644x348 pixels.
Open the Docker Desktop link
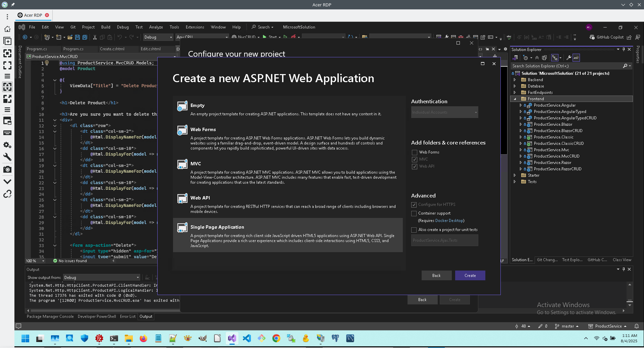tap(449, 221)
